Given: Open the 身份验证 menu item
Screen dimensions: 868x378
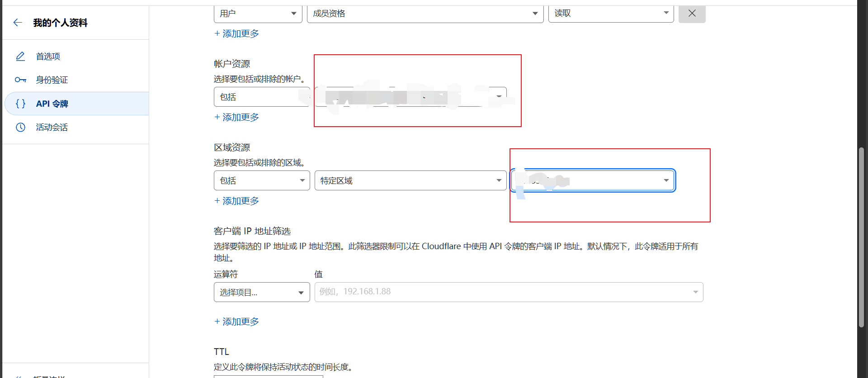Looking at the screenshot, I should (52, 80).
